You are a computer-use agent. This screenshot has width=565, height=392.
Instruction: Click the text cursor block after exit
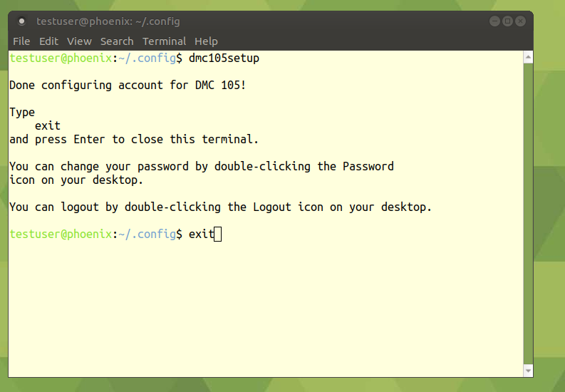[x=218, y=234]
